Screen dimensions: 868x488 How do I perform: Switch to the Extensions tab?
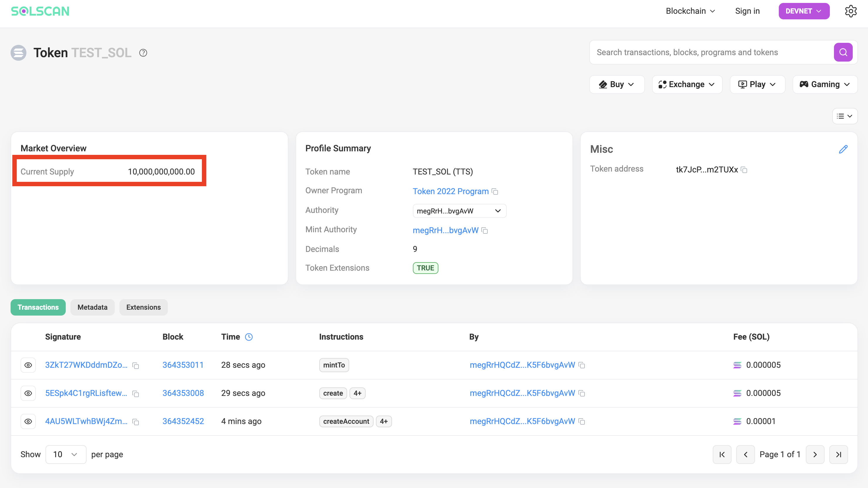(x=143, y=307)
